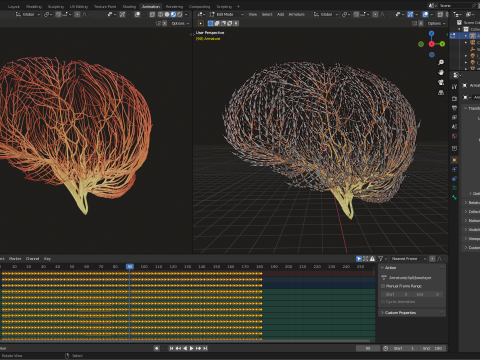This screenshot has height=360, width=480.
Task: Open the Global orientation dropdown in left viewport
Action: click(28, 14)
